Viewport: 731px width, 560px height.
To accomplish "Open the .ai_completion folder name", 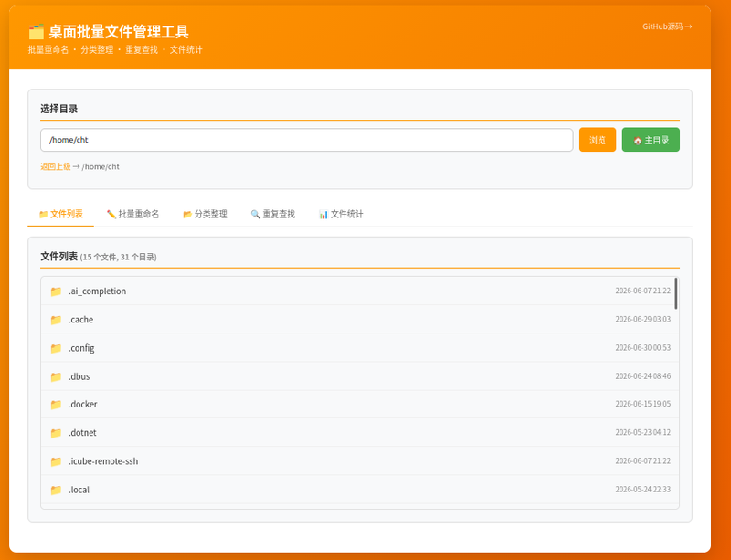I will click(98, 291).
